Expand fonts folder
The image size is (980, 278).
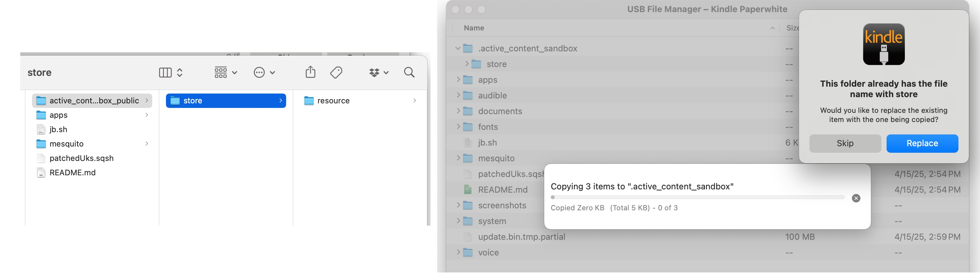pos(458,127)
